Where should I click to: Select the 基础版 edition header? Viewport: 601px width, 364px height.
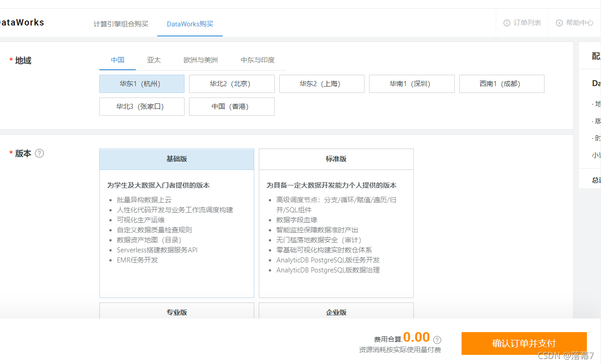tap(177, 159)
